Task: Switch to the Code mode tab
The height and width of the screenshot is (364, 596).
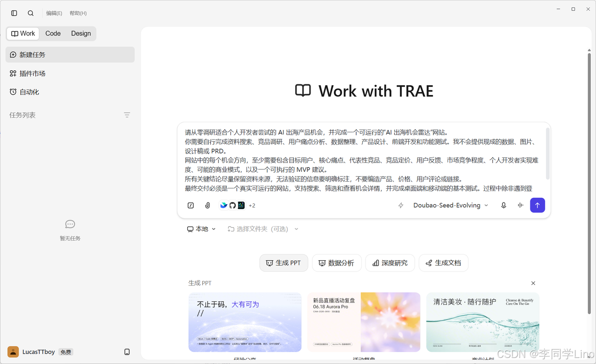Action: tap(53, 34)
